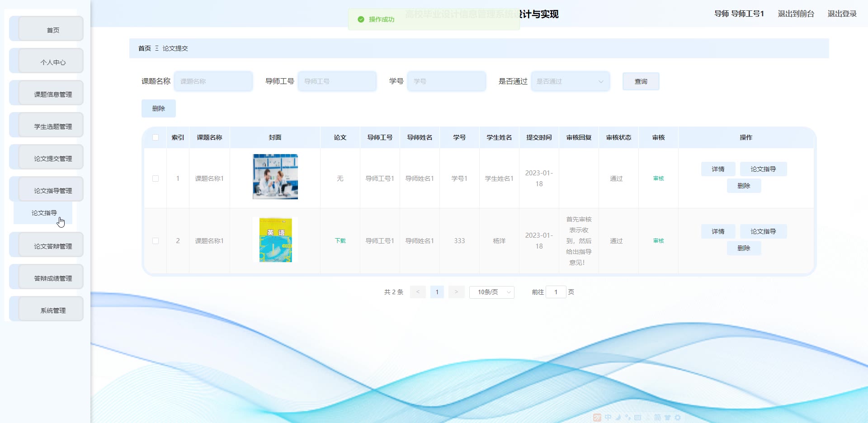Click the green success checkmark icon
868x423 pixels.
point(361,19)
